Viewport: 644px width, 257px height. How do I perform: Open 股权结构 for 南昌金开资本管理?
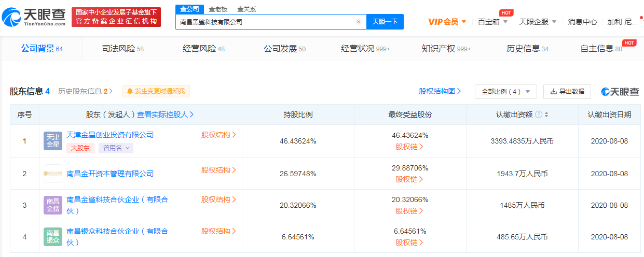(218, 170)
